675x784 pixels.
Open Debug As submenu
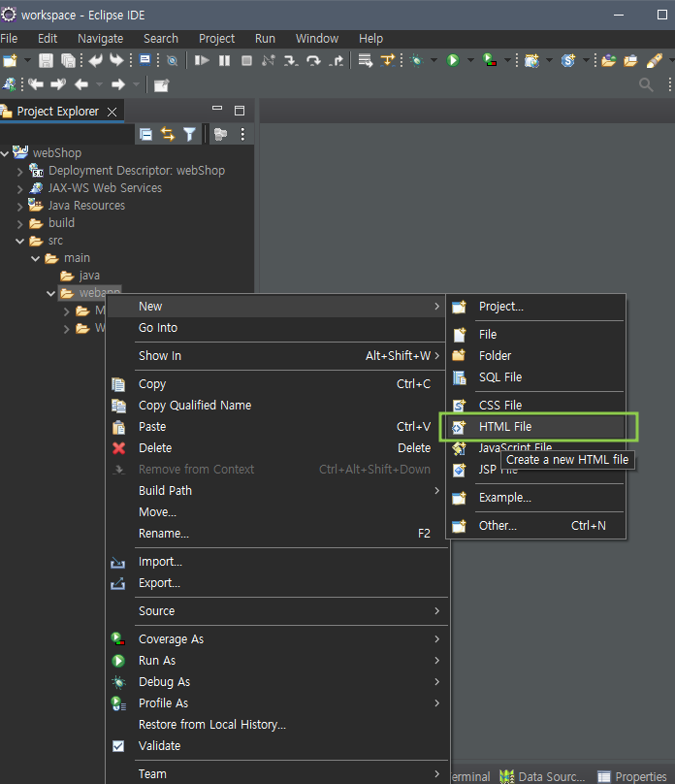point(276,682)
